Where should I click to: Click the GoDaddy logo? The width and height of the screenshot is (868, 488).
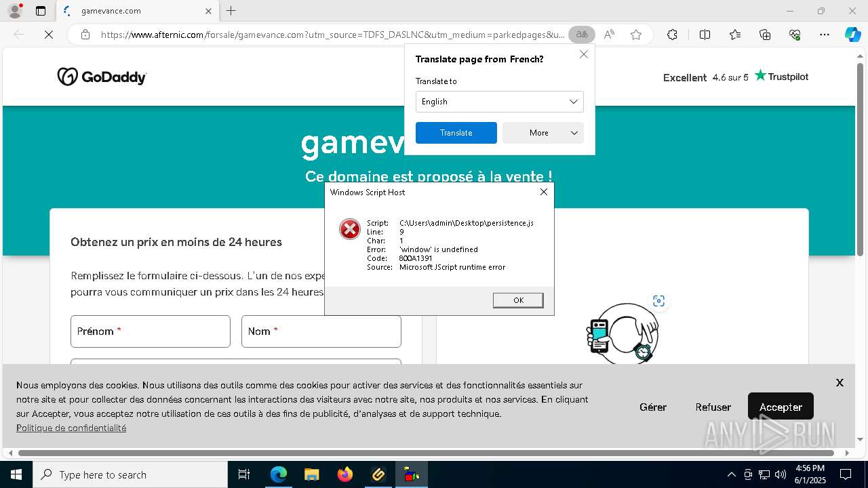[x=102, y=77]
